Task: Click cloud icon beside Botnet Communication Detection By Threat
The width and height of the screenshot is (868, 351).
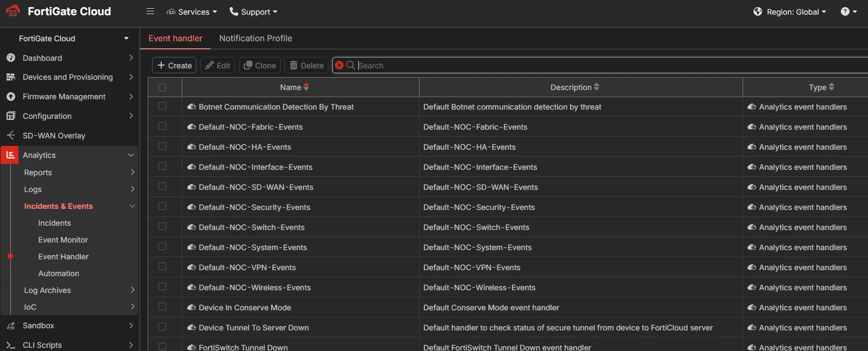Action: [x=192, y=107]
